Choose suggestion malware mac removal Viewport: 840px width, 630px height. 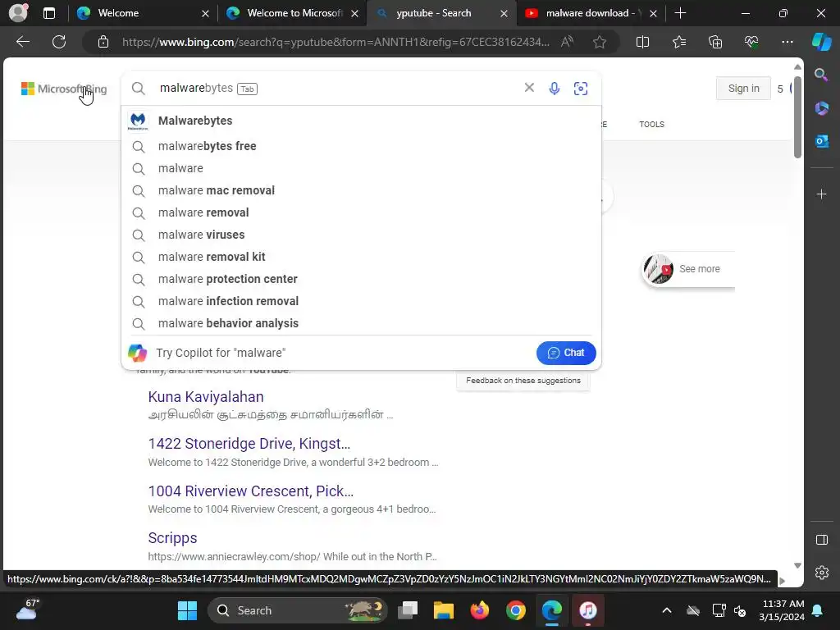(x=362, y=190)
